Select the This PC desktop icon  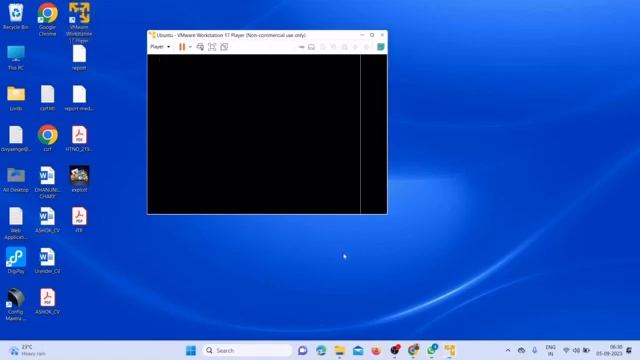[x=16, y=58]
